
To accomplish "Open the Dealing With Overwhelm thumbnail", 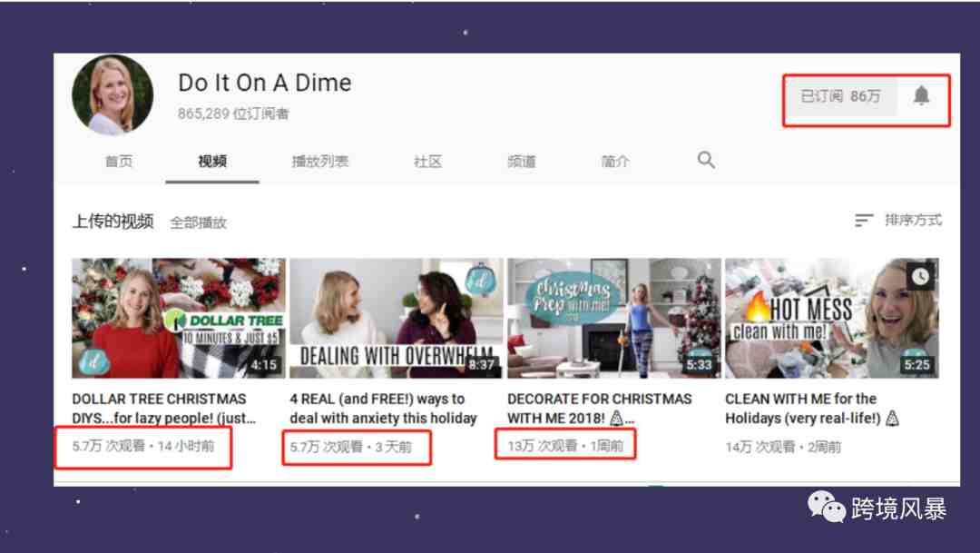I will [397, 319].
